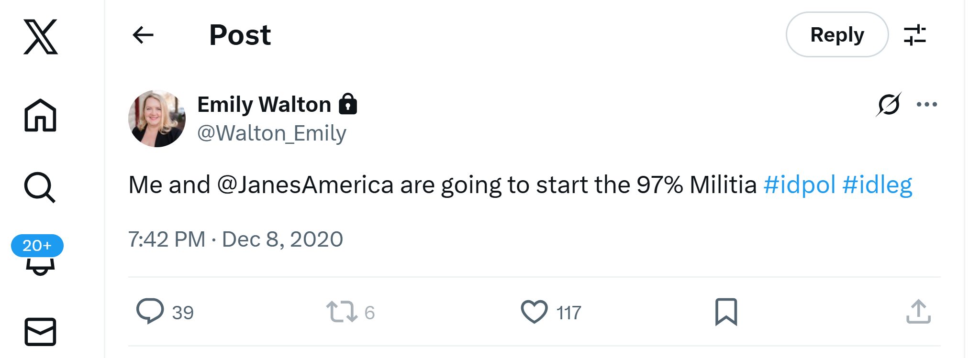Open Emily Walton's profile picture
This screenshot has width=980, height=358.
(157, 119)
